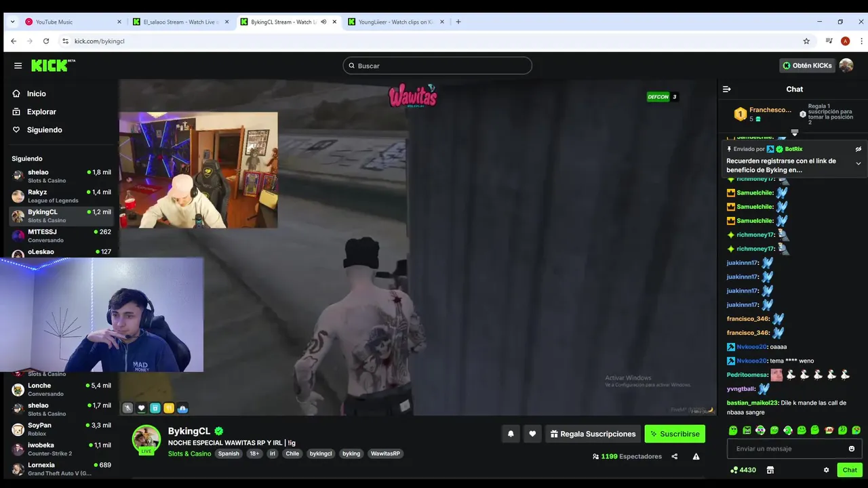Click Regala Suscripciones button
Screen dimensions: 868x488
pyautogui.click(x=593, y=434)
